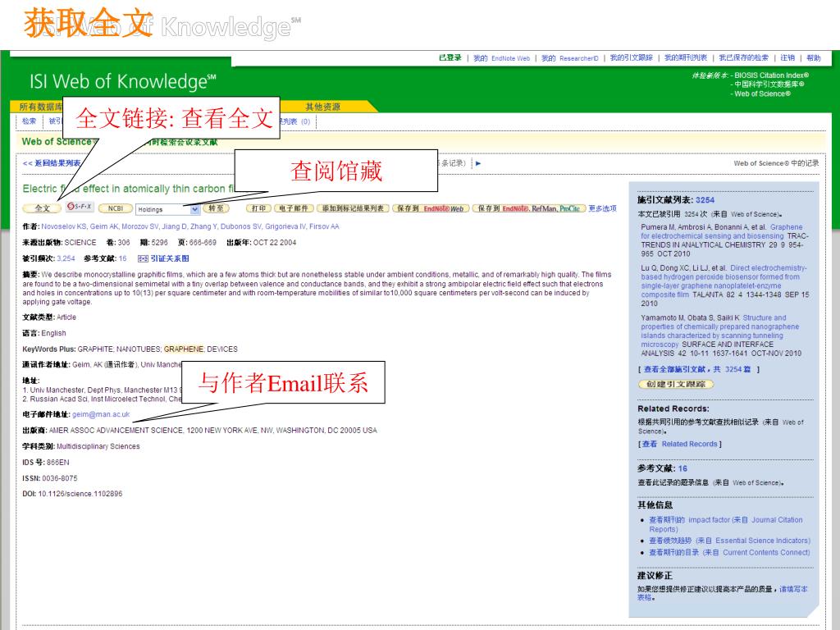Click 检索 search sub-tab
The width and height of the screenshot is (840, 630).
pos(30,121)
